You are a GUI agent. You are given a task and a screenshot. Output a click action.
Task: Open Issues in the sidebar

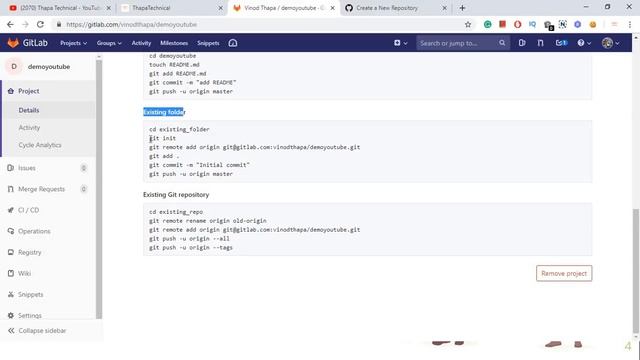27,168
